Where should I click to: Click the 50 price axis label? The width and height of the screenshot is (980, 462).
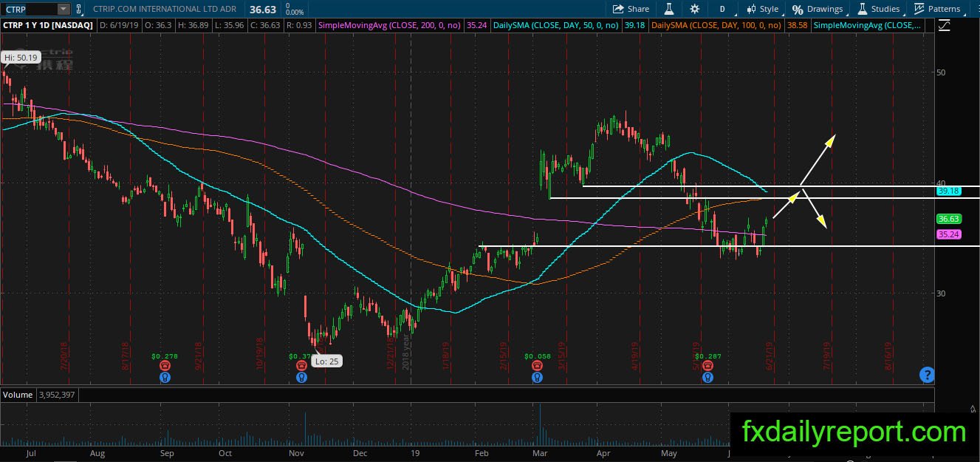[x=942, y=72]
